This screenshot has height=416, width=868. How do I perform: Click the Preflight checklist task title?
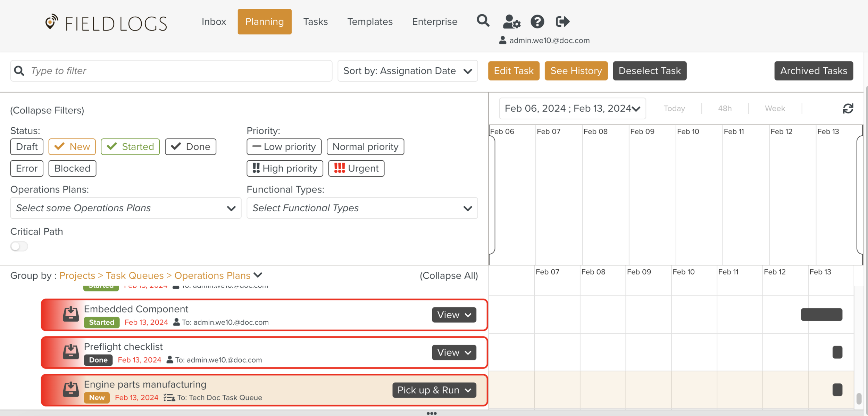123,347
